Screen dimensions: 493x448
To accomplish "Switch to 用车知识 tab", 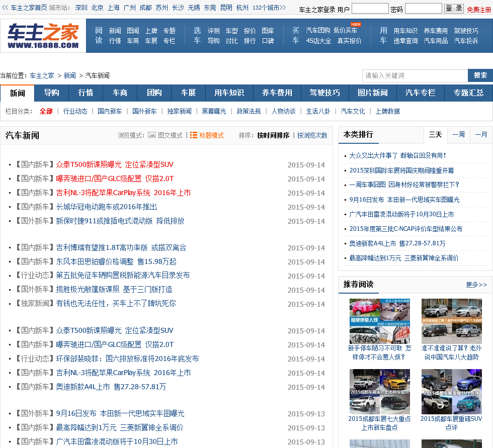I will click(x=229, y=93).
